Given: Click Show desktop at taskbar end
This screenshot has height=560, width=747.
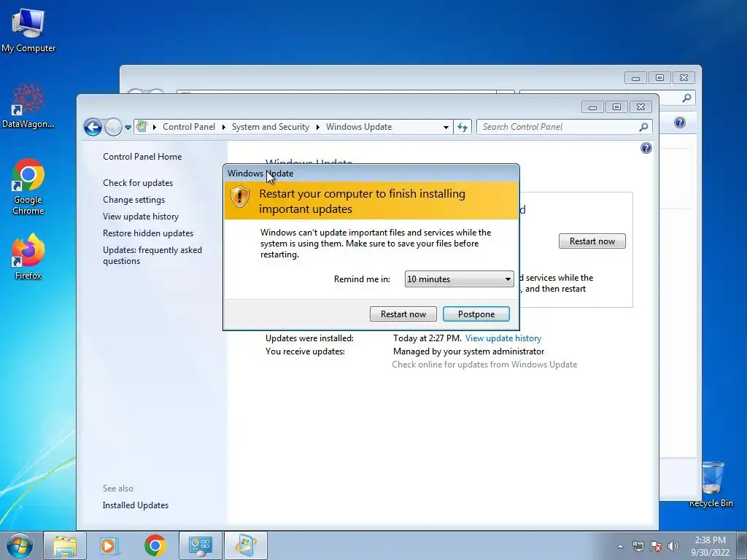Looking at the screenshot, I should coord(742,545).
